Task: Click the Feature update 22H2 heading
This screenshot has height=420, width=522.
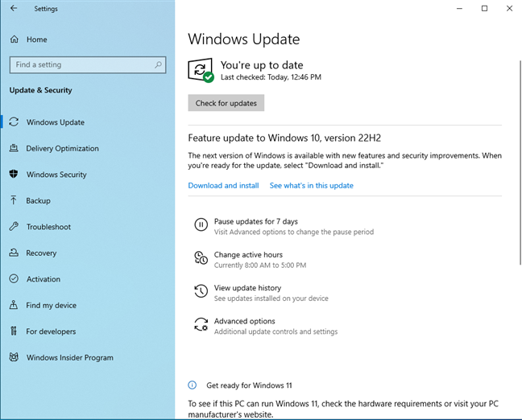Action: click(284, 138)
